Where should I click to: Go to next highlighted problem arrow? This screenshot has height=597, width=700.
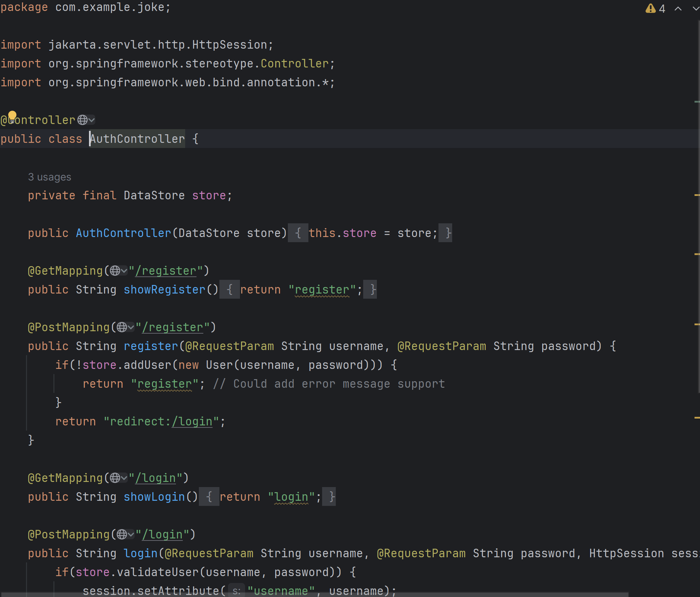(696, 9)
